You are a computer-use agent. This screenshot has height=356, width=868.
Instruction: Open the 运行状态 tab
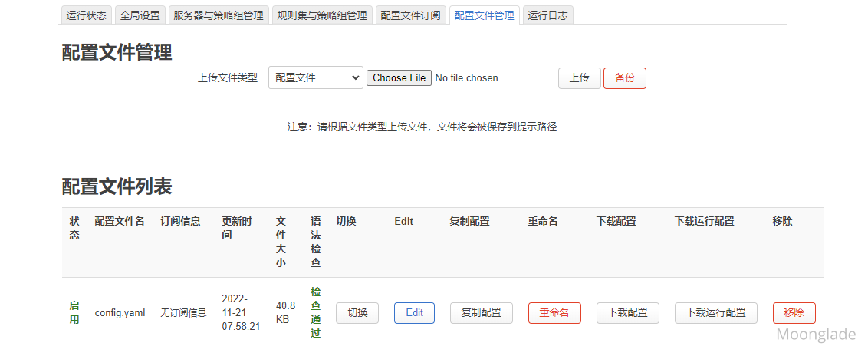pyautogui.click(x=86, y=15)
